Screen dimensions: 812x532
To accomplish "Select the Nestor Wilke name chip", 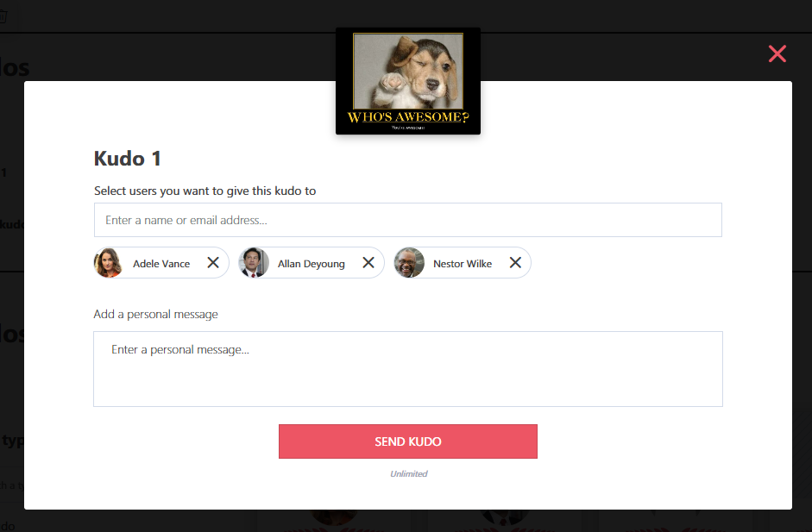I will tap(463, 263).
